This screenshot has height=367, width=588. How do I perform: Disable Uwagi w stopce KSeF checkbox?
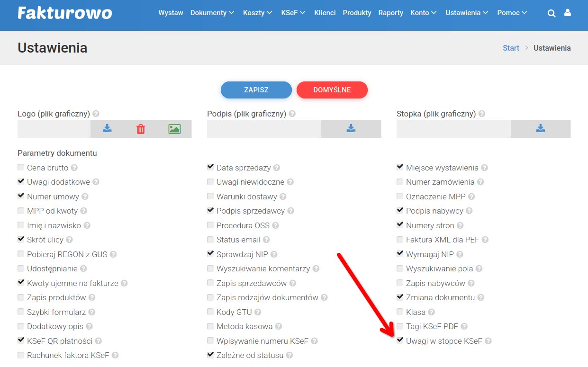pyautogui.click(x=400, y=340)
